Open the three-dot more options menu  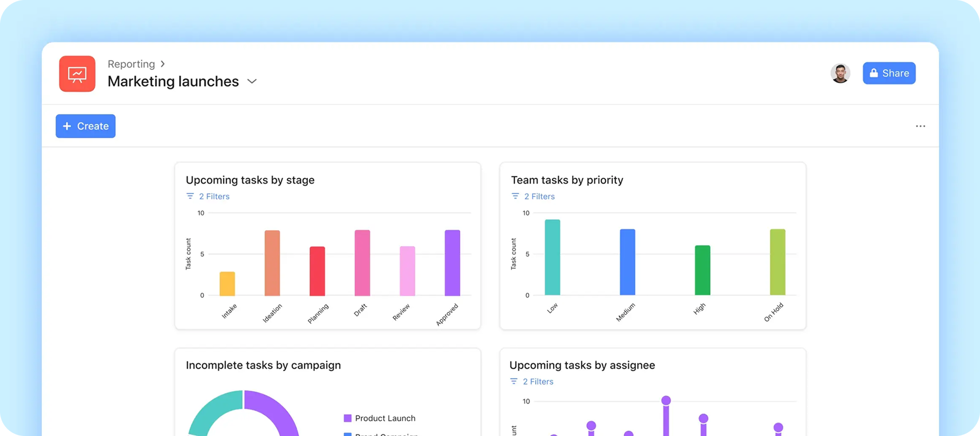[x=920, y=126]
